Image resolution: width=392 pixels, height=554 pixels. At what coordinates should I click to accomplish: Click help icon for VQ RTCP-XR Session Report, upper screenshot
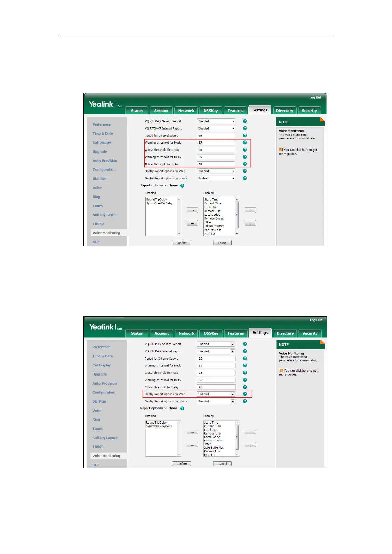tap(245, 121)
